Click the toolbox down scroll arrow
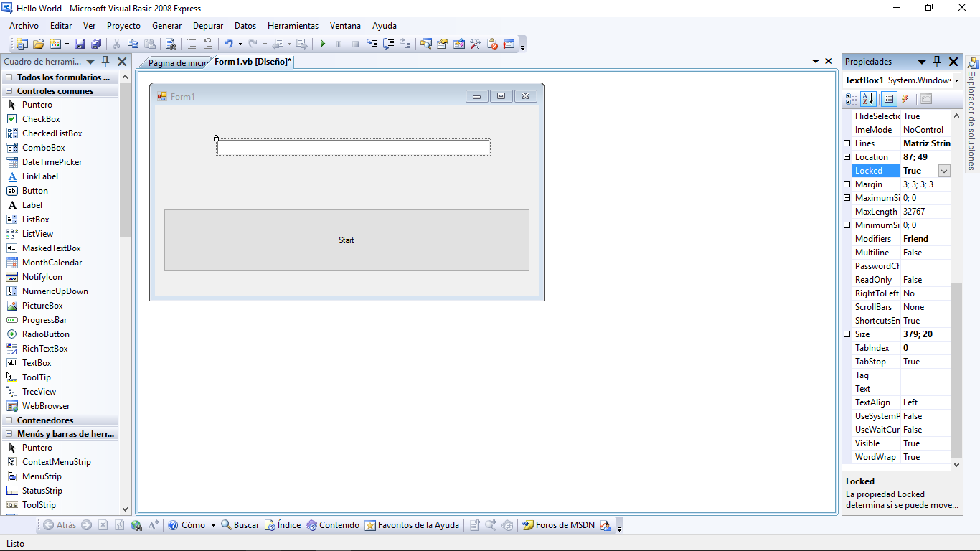 126,509
